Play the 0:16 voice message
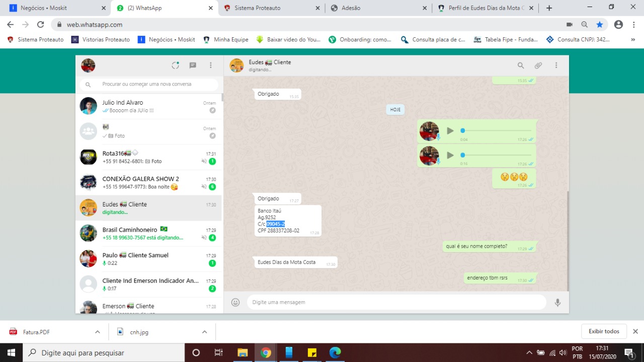This screenshot has width=644, height=362. (450, 155)
